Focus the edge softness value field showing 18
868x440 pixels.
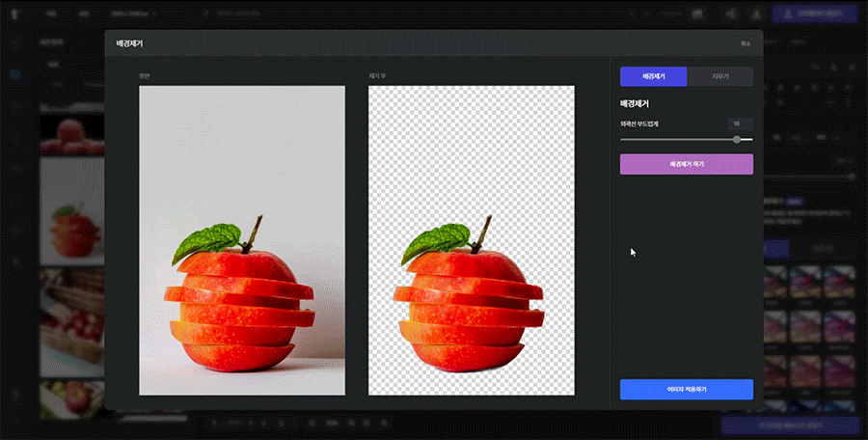pyautogui.click(x=740, y=124)
